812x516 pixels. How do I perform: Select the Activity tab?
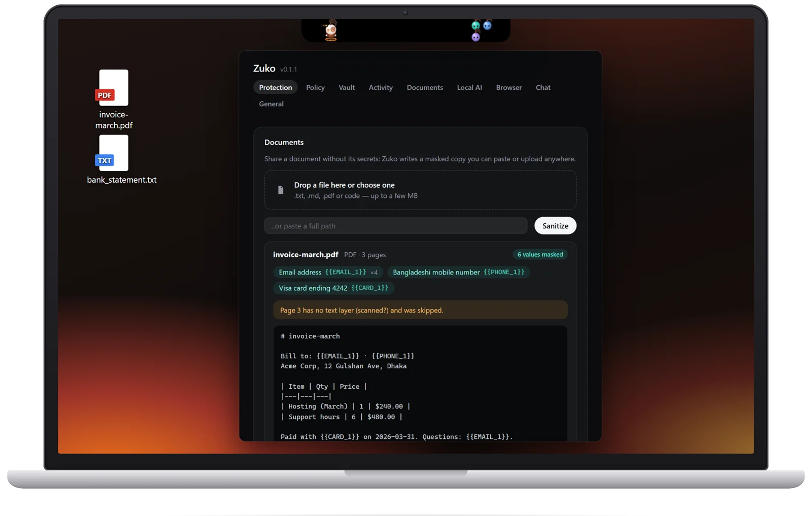click(381, 87)
